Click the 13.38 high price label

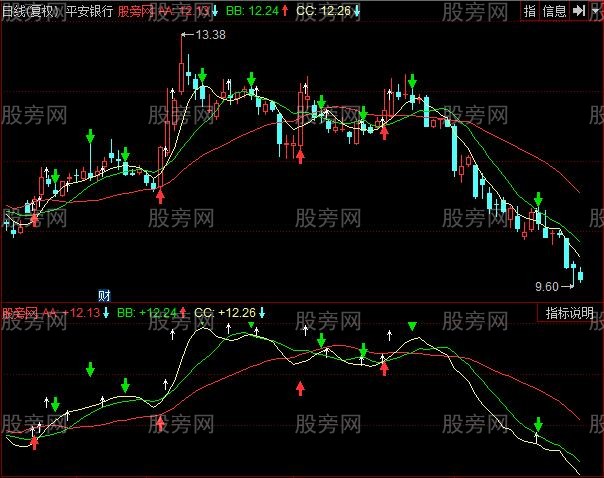[x=210, y=35]
